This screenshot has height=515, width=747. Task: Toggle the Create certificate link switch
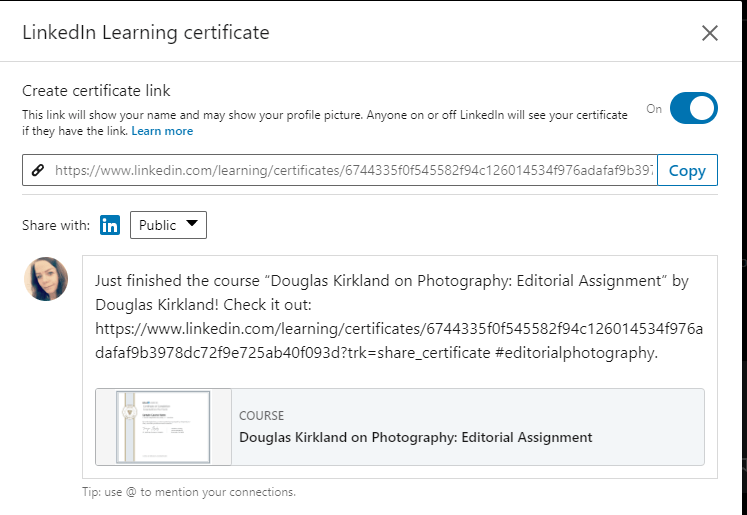coord(693,108)
